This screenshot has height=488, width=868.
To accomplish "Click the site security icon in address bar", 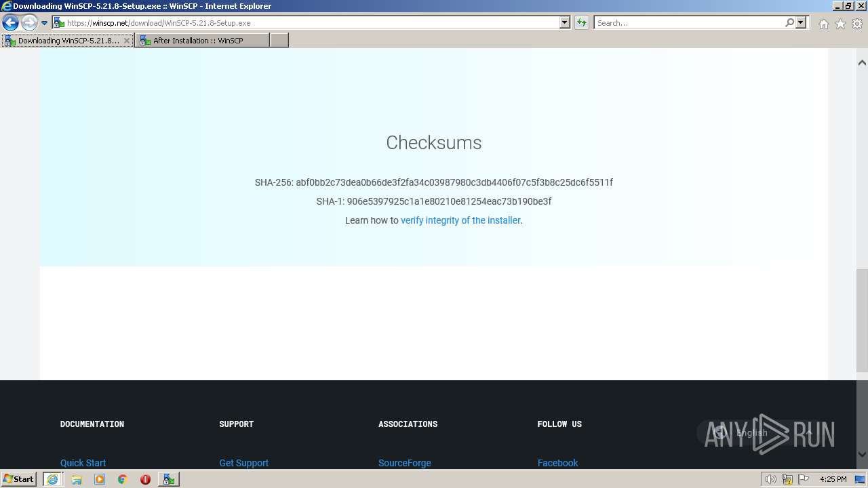I will (59, 23).
